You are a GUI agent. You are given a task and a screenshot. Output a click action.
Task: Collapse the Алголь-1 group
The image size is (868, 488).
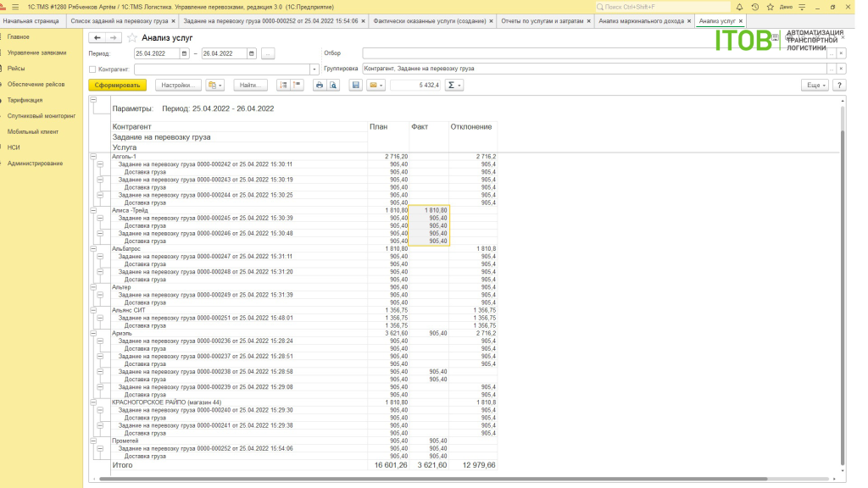click(93, 157)
